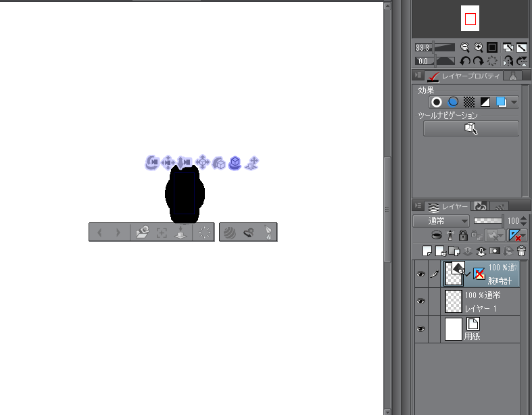The image size is (532, 415).
Task: Open ruler display range blue triangle dropdown
Action: tap(517, 235)
